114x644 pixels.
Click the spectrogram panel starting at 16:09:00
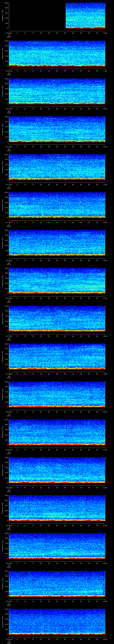pyautogui.click(x=57, y=16)
